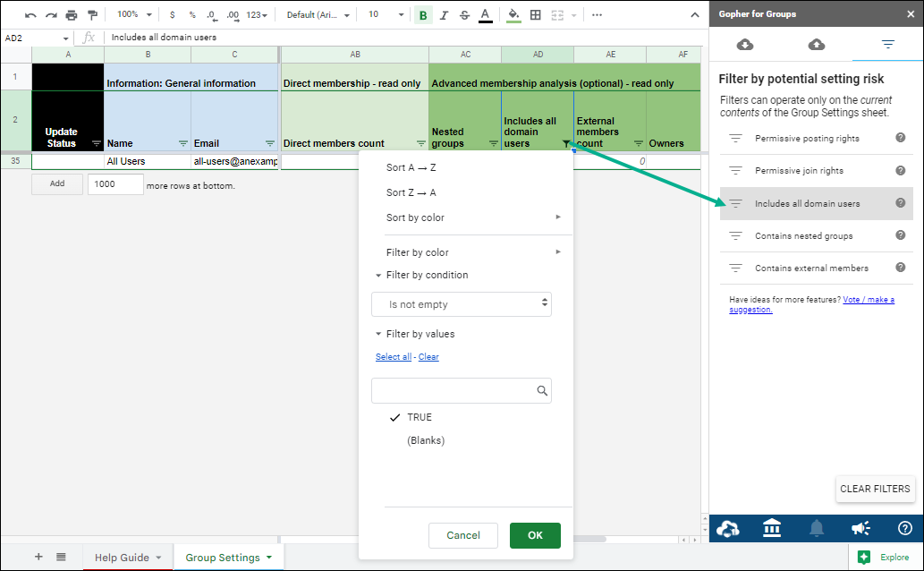924x571 pixels.
Task: Open the number format 123 dropdown
Action: (x=257, y=15)
